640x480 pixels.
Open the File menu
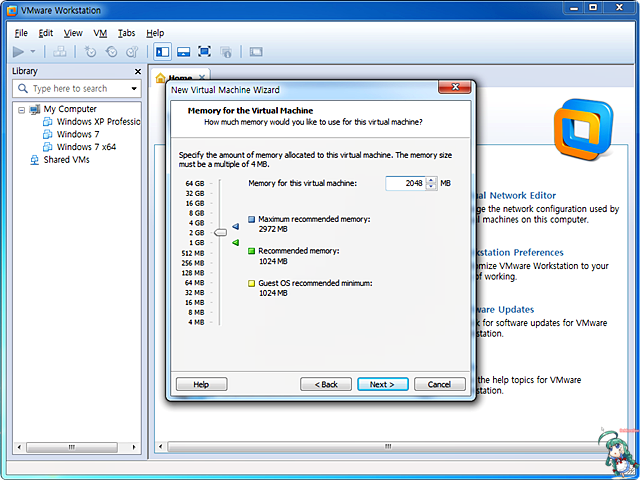click(21, 33)
